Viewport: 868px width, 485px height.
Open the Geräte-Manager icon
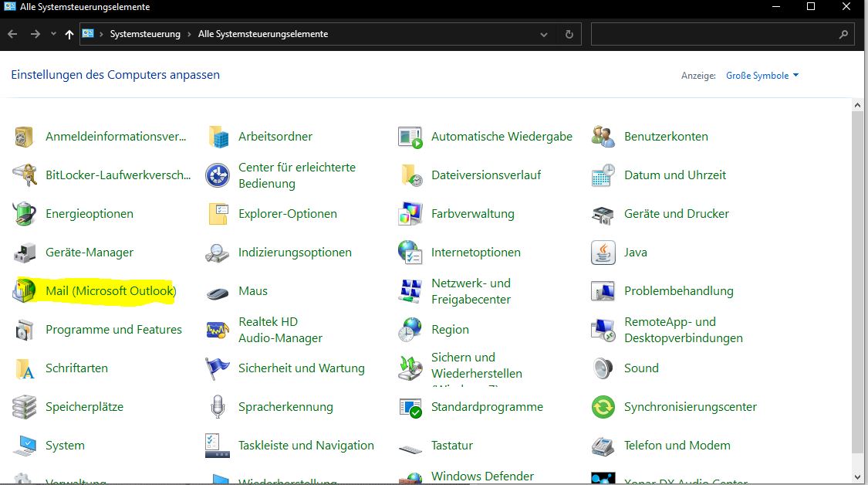coord(24,253)
